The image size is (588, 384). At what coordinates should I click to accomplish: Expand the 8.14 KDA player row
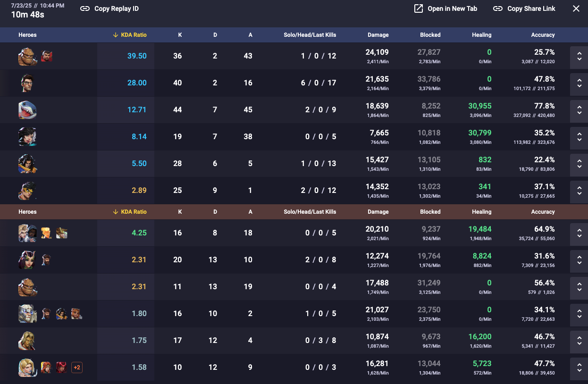point(579,137)
